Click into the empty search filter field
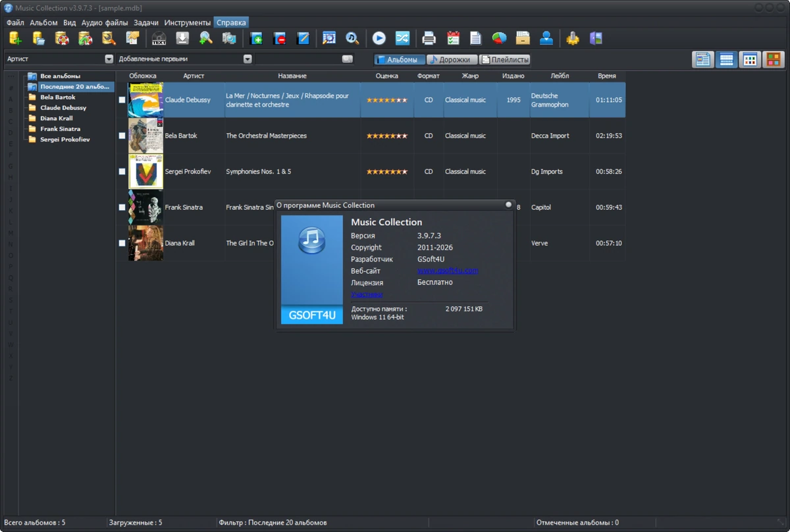Image resolution: width=790 pixels, height=532 pixels. 298,59
